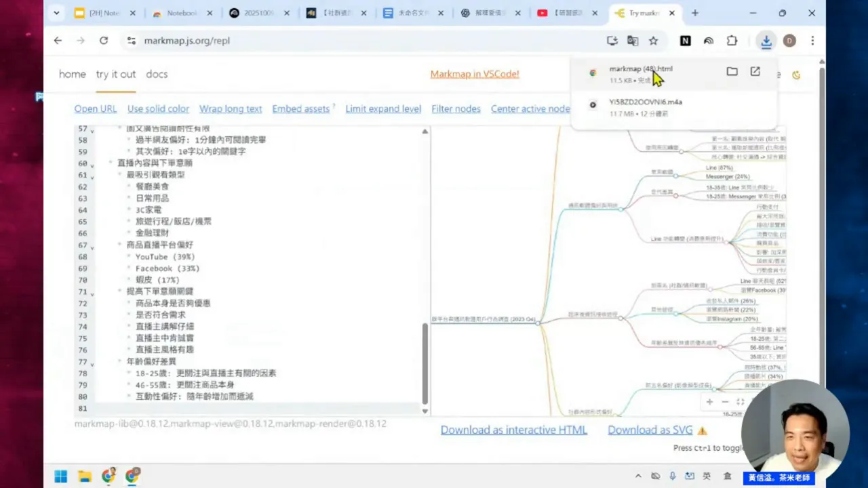The width and height of the screenshot is (868, 488).
Task: Go back to the previous page
Action: [x=58, y=41]
